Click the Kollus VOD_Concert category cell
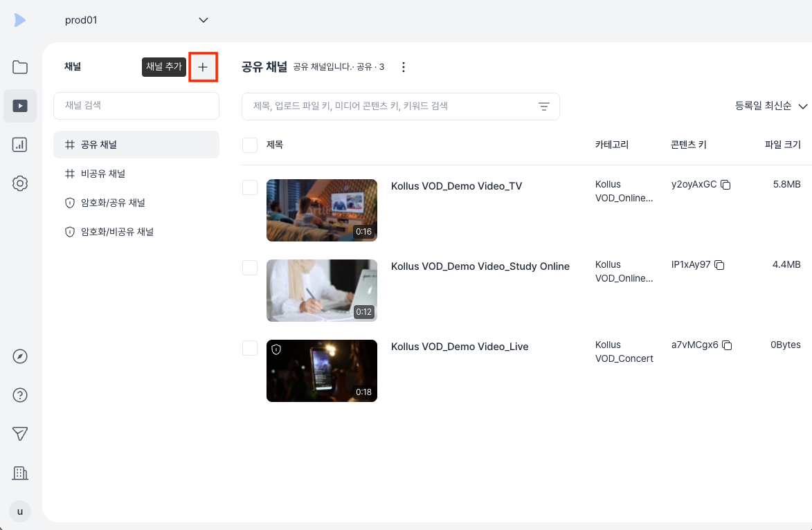The width and height of the screenshot is (812, 530). pos(624,352)
